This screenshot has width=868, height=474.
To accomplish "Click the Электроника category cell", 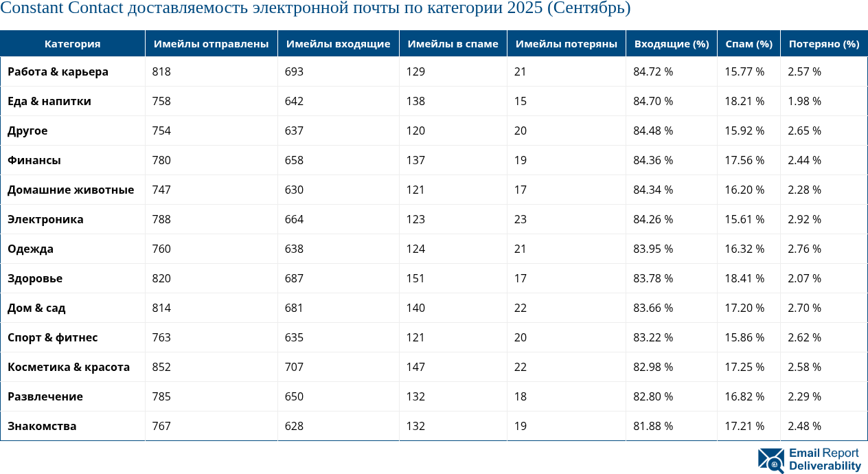I will click(45, 219).
